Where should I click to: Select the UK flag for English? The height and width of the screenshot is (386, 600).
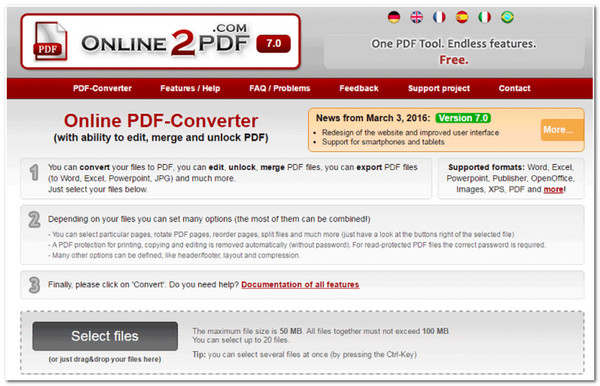(416, 17)
